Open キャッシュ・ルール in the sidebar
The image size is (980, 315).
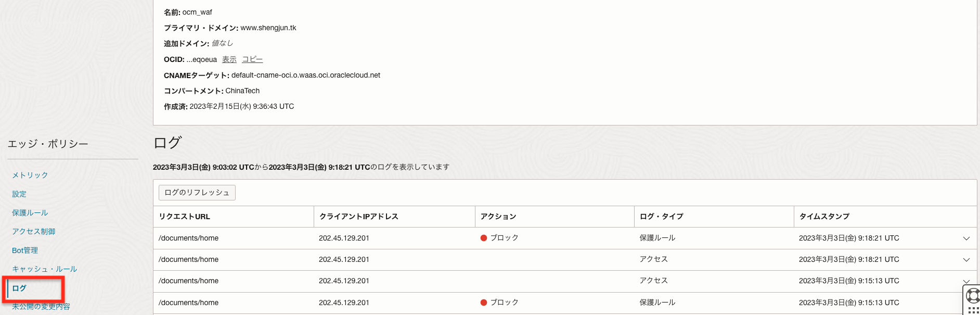click(x=45, y=269)
